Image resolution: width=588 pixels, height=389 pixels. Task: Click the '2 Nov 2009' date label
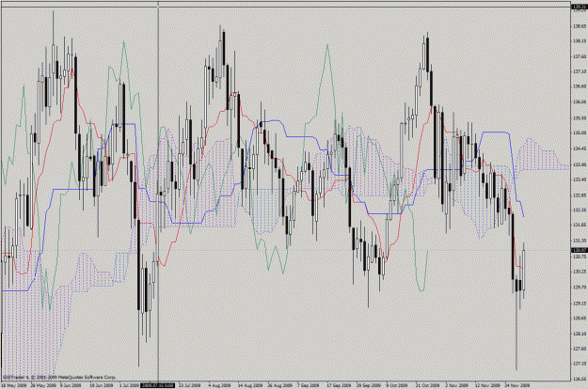456,385
